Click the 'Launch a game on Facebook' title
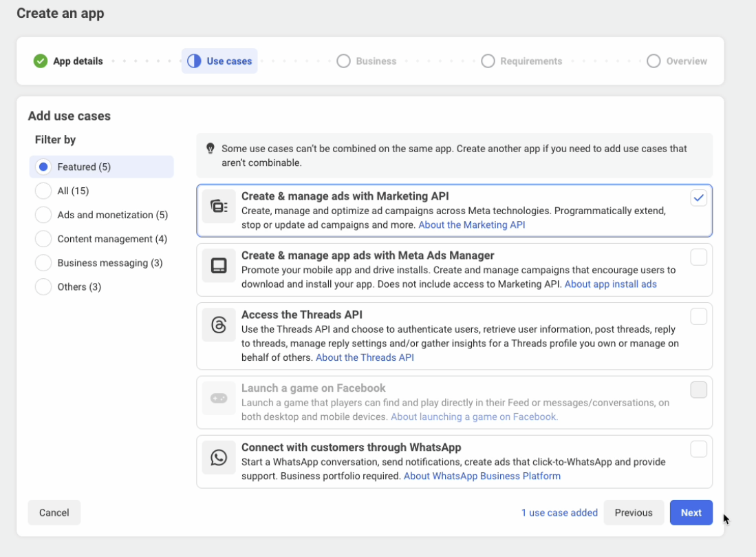This screenshot has width=756, height=557. pos(314,388)
